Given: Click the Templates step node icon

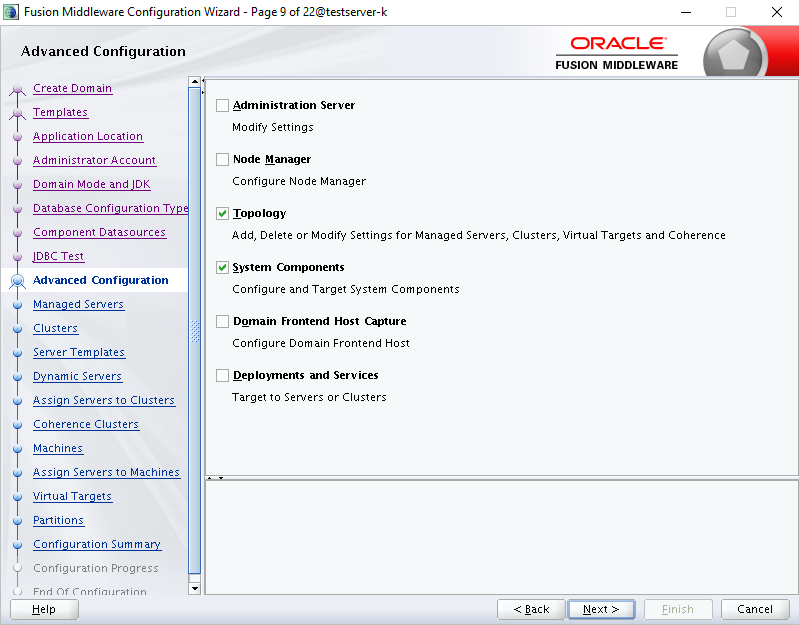Looking at the screenshot, I should 18,114.
